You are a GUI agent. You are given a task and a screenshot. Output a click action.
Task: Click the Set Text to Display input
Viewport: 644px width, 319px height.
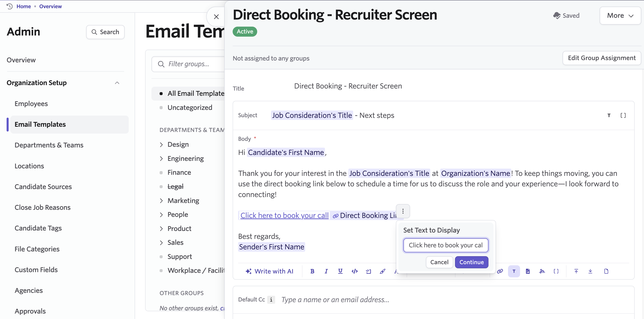pos(445,245)
